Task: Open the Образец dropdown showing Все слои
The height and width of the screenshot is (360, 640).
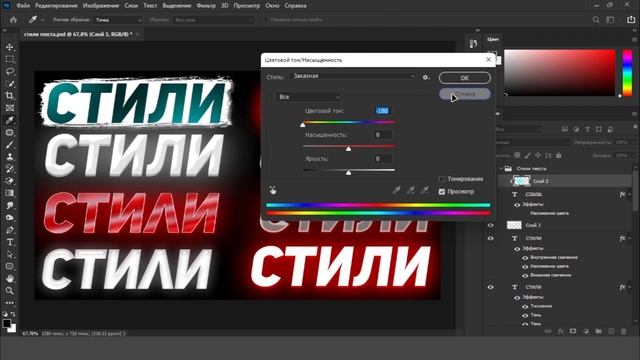Action: 213,20
